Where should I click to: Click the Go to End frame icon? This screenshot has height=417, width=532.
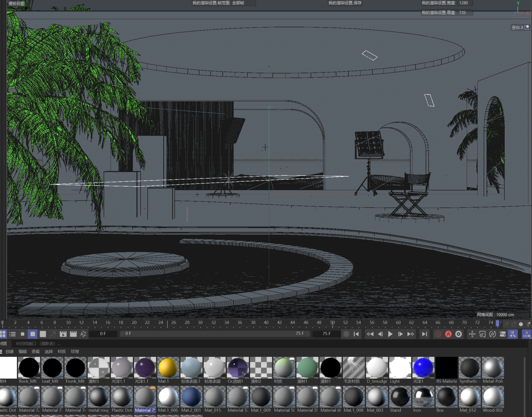tap(424, 334)
